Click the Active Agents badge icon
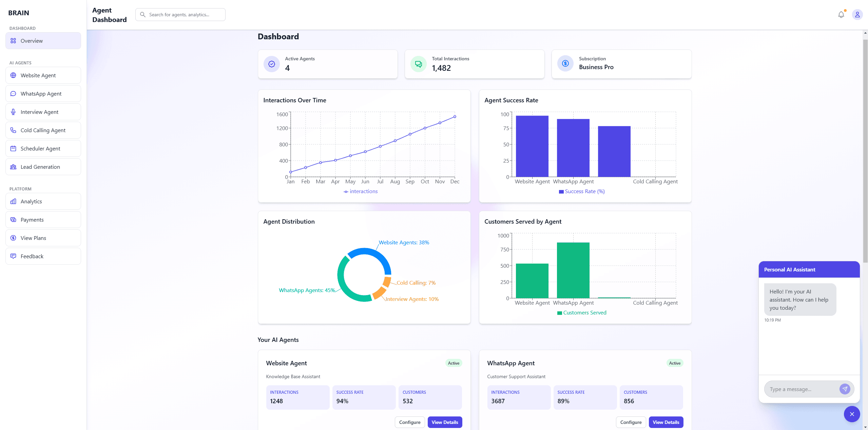Viewport: 868px width, 430px height. [272, 64]
